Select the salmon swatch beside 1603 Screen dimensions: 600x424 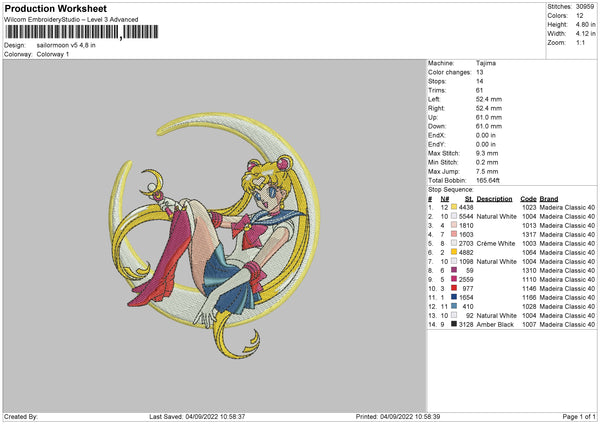pos(454,234)
